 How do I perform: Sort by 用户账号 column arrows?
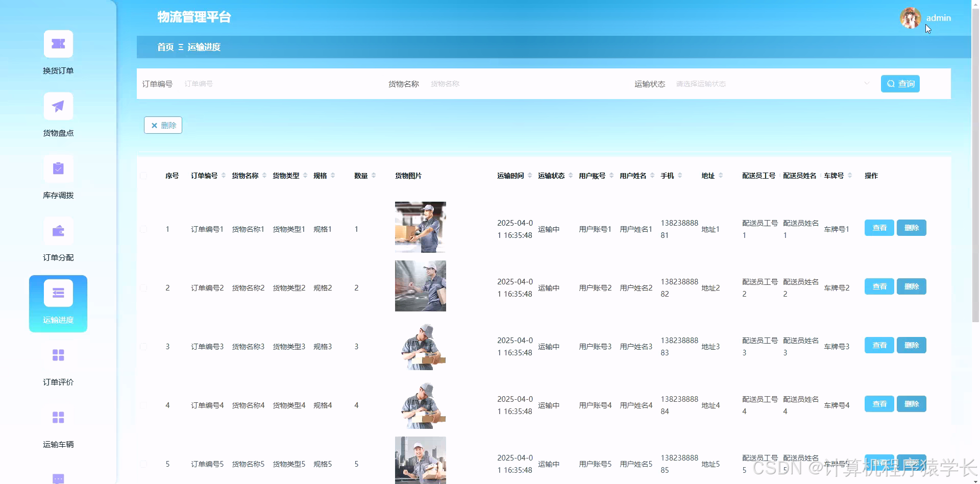point(611,176)
